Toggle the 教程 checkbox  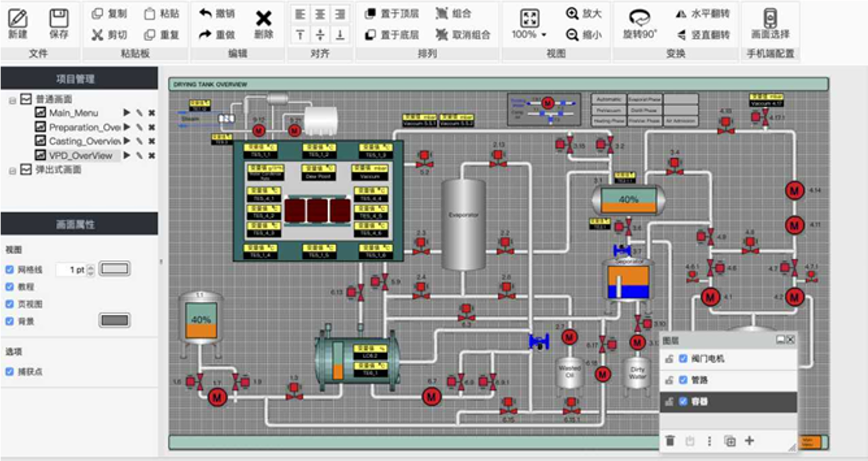coord(9,287)
